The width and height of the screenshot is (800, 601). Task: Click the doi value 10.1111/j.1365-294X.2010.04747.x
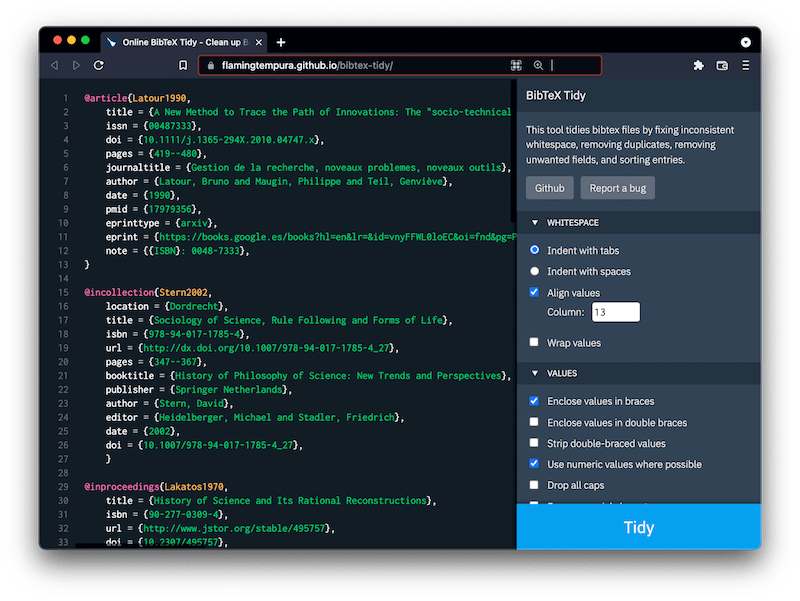[x=229, y=140]
